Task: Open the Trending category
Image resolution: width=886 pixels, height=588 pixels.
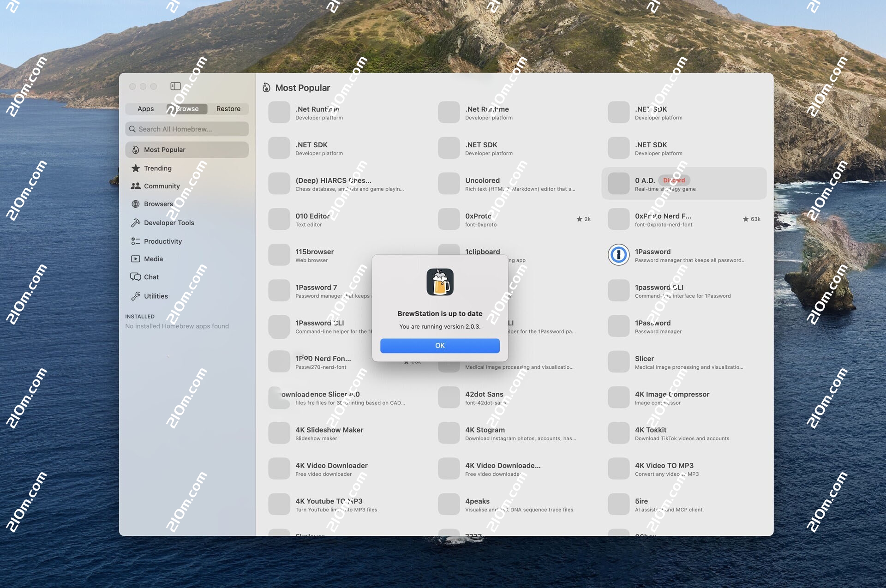Action: click(x=187, y=168)
